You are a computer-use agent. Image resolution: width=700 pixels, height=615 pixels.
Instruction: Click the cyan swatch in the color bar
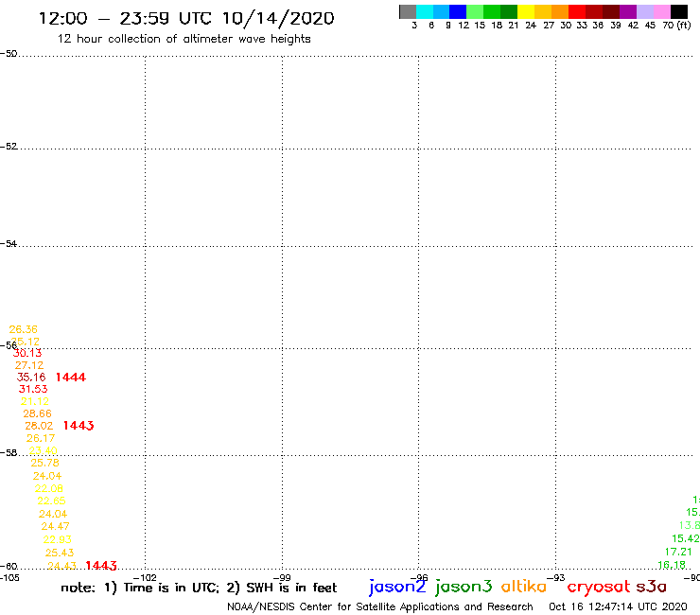pos(425,11)
